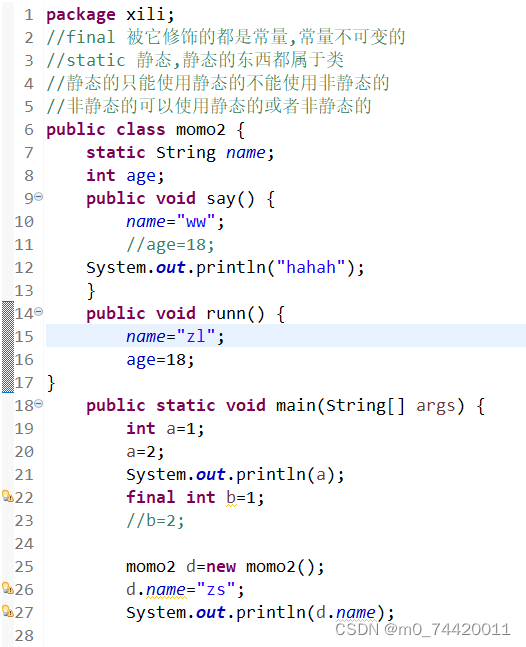Click line number 28 in gutter
This screenshot has width=526, height=647.
(x=24, y=635)
